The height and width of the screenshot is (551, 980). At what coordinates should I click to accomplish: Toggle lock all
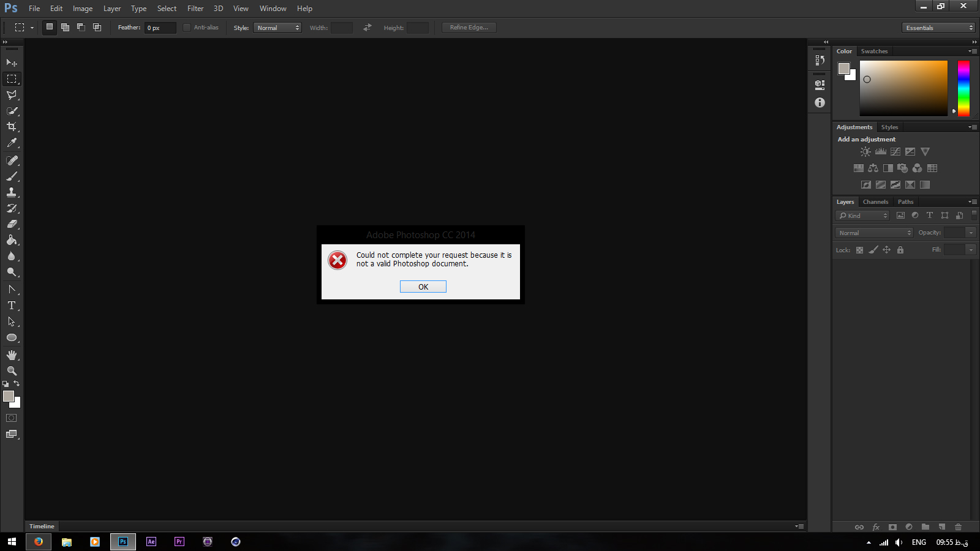click(900, 250)
